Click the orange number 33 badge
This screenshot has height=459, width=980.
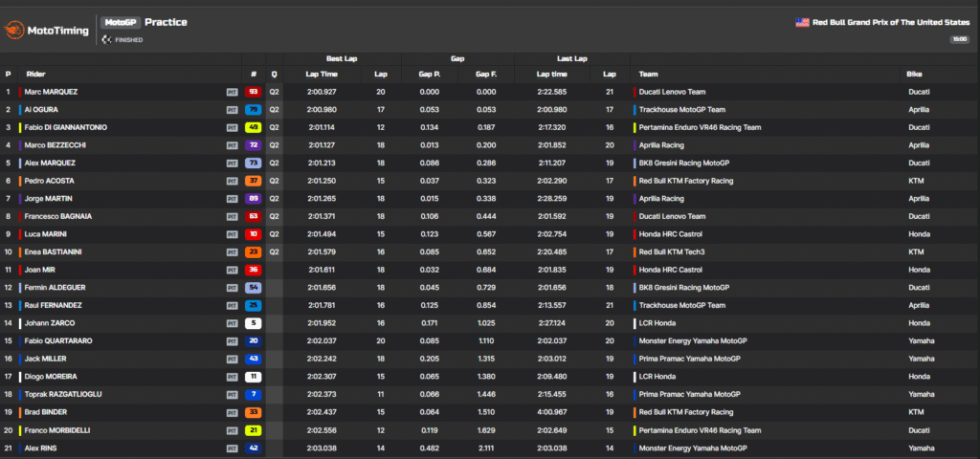(254, 412)
